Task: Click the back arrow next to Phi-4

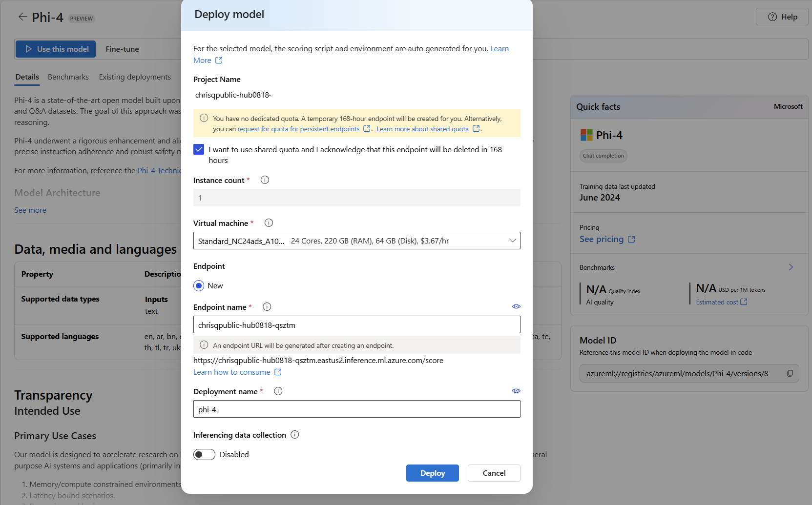Action: coord(22,17)
